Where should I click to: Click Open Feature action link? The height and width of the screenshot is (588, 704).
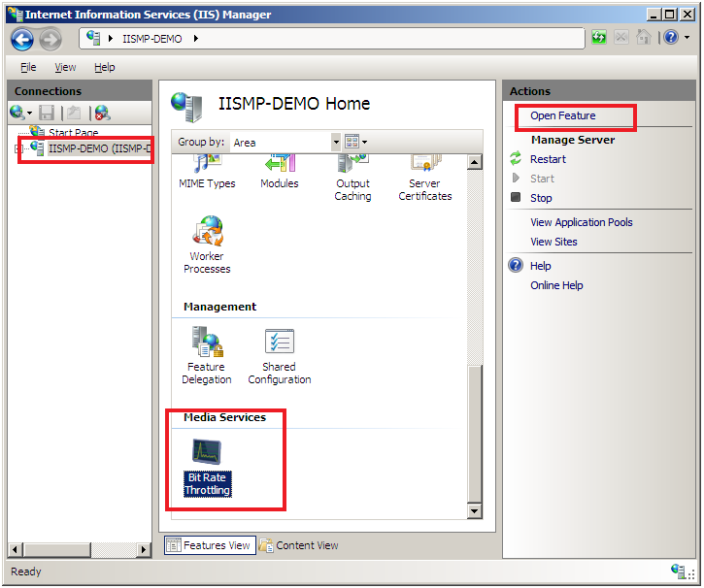pos(563,115)
